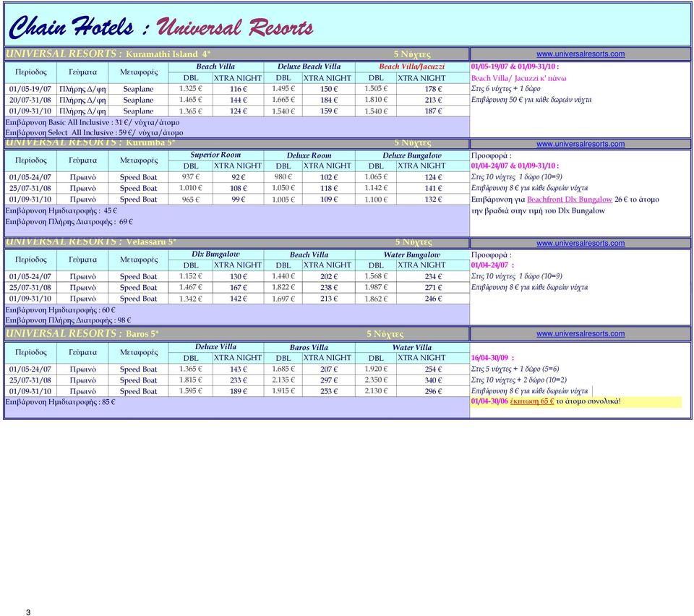Select the 'Επιβάρυνση Ημιδιατροφής : 45 €' line

pos(61,210)
